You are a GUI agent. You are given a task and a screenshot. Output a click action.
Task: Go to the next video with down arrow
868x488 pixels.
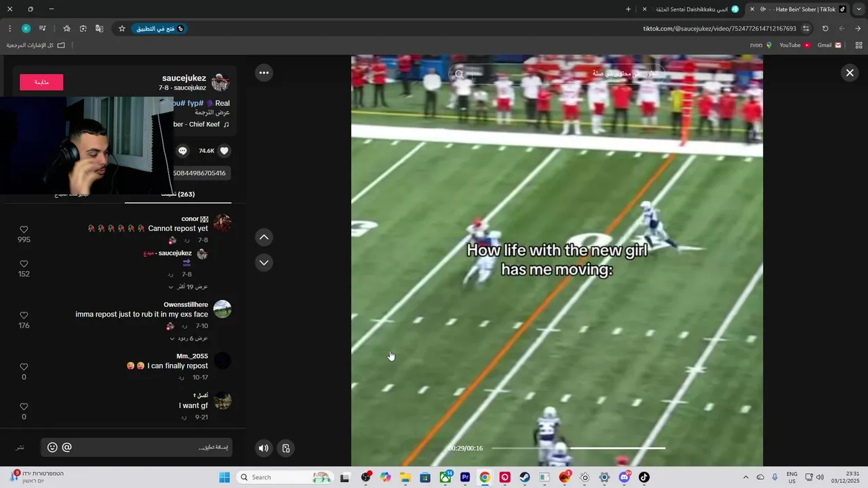264,262
